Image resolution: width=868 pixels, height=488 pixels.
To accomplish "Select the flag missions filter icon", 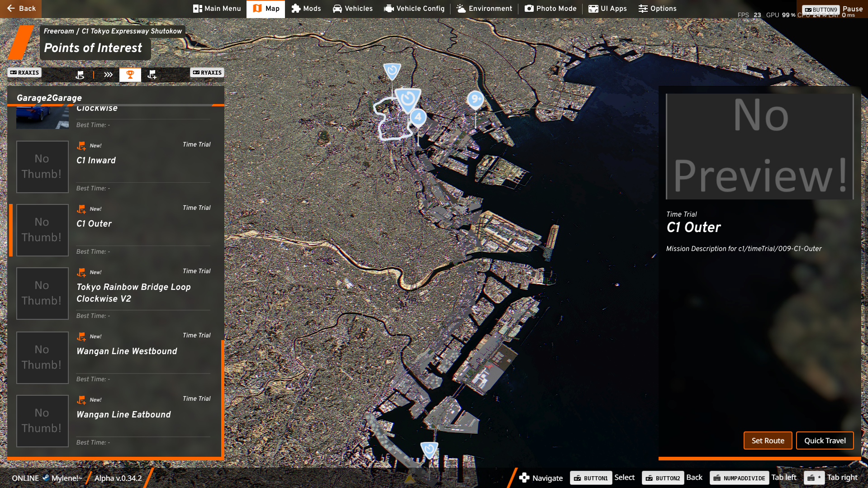I will pos(80,75).
